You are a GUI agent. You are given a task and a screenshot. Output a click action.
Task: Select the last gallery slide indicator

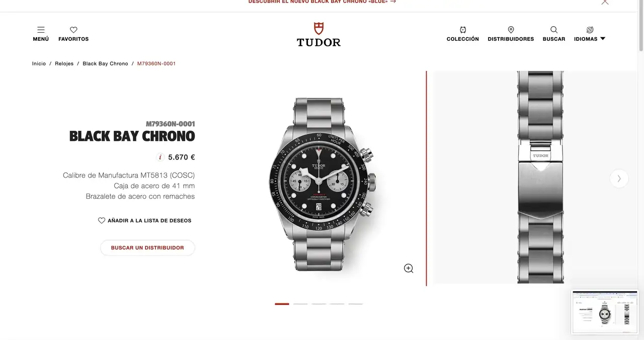click(356, 304)
